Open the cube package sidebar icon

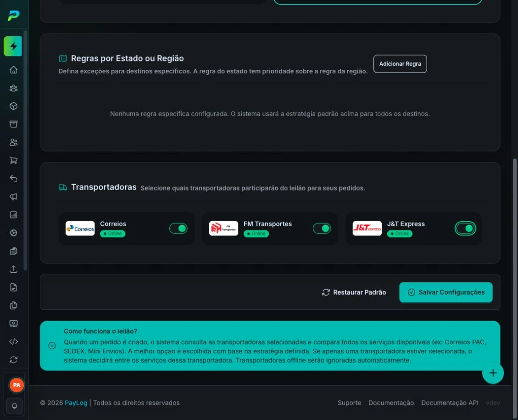click(14, 106)
